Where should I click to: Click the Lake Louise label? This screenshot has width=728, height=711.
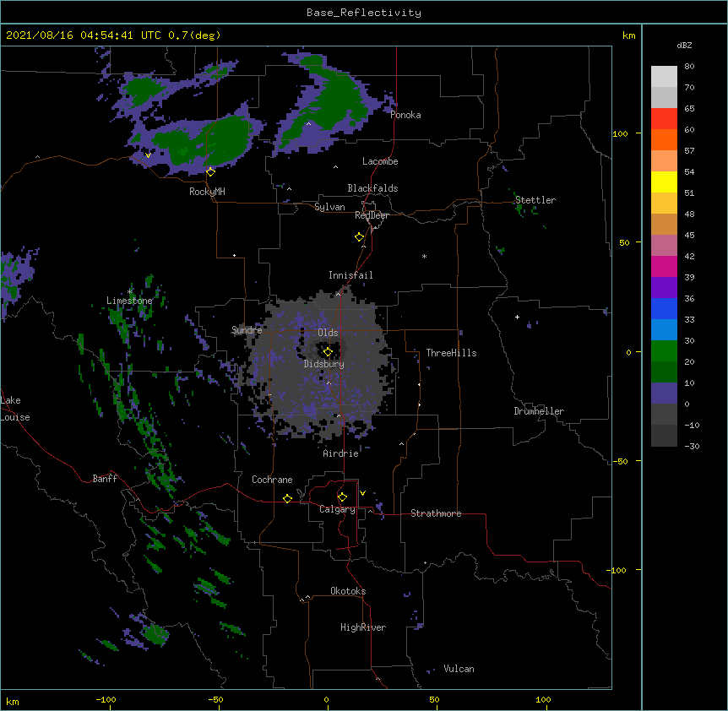[x=15, y=409]
